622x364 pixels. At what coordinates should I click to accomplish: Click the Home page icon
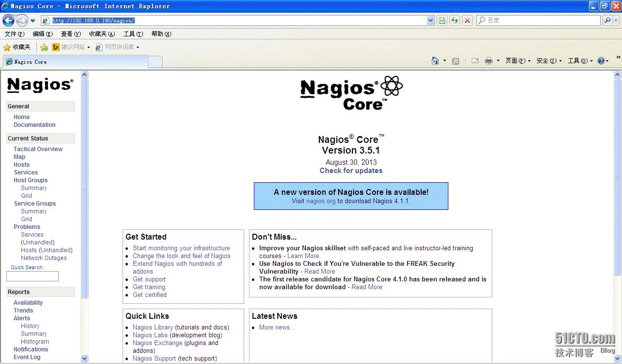pyautogui.click(x=435, y=61)
